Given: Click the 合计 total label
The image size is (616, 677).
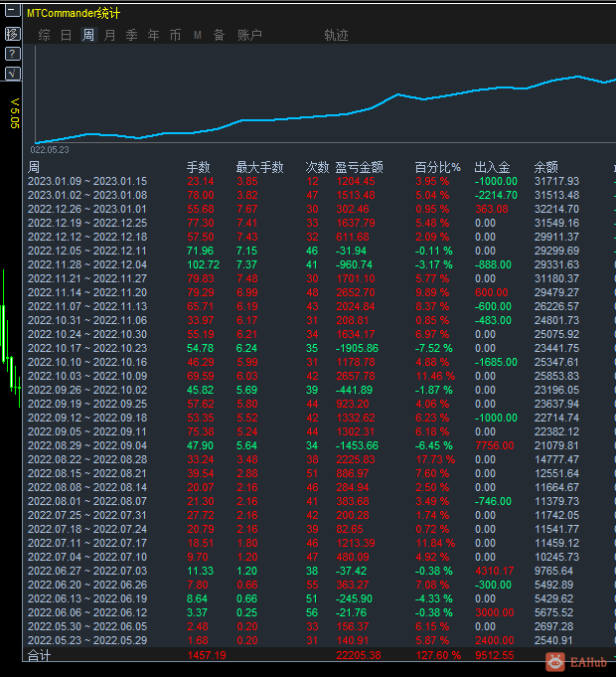Looking at the screenshot, I should pos(40,656).
